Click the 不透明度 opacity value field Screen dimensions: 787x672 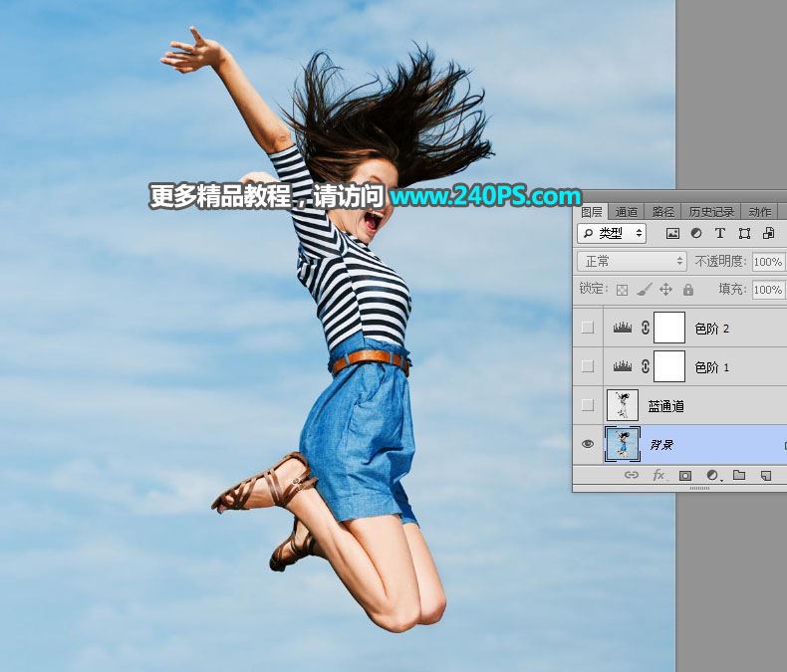point(767,261)
